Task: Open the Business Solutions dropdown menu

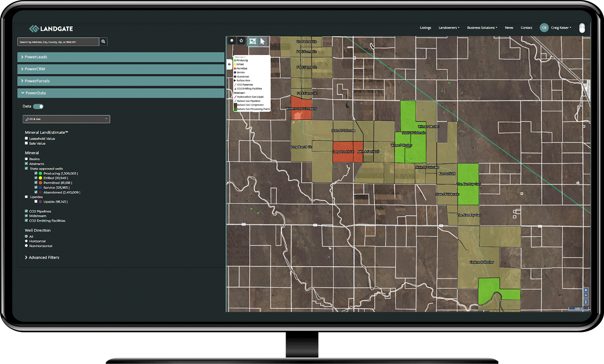Action: [482, 28]
